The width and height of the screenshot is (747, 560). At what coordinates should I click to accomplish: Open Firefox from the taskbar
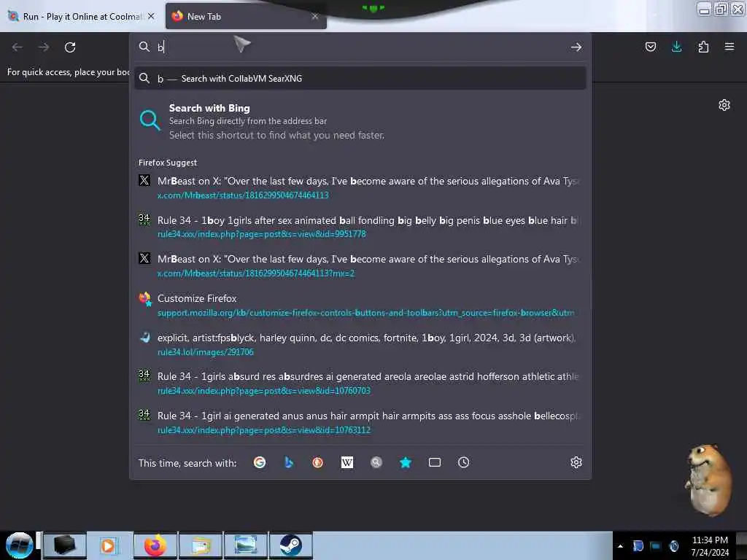click(155, 545)
